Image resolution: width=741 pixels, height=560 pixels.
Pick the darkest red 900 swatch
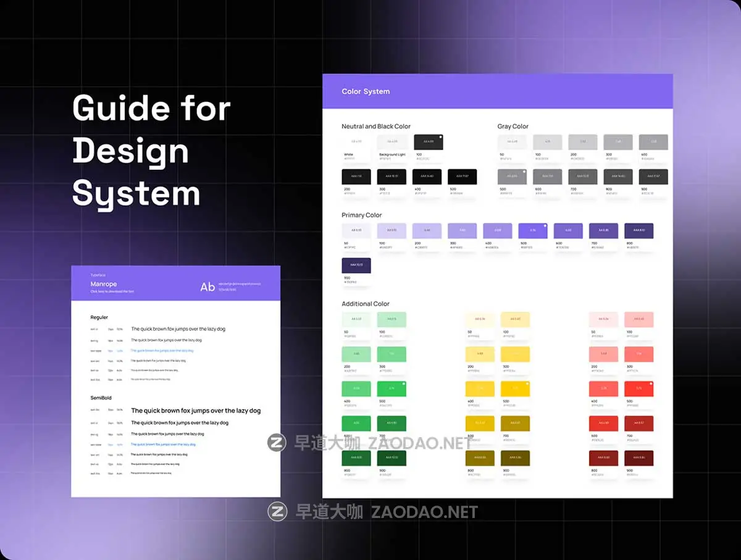pos(638,458)
